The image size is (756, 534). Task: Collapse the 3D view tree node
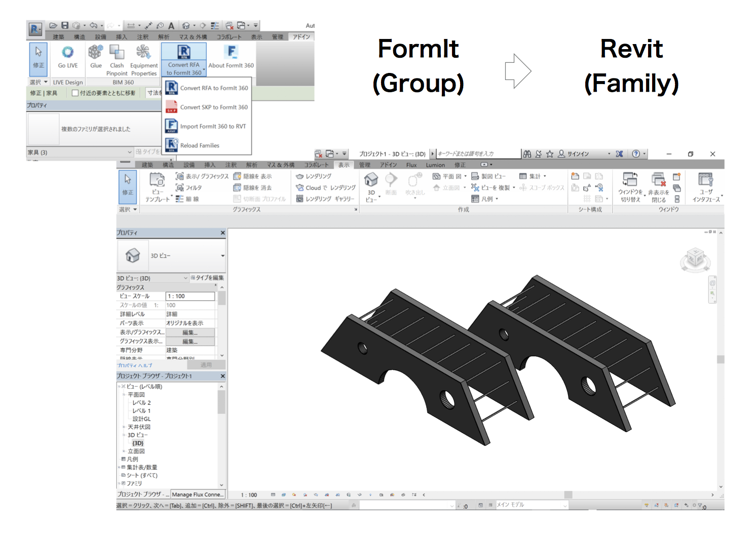point(124,435)
